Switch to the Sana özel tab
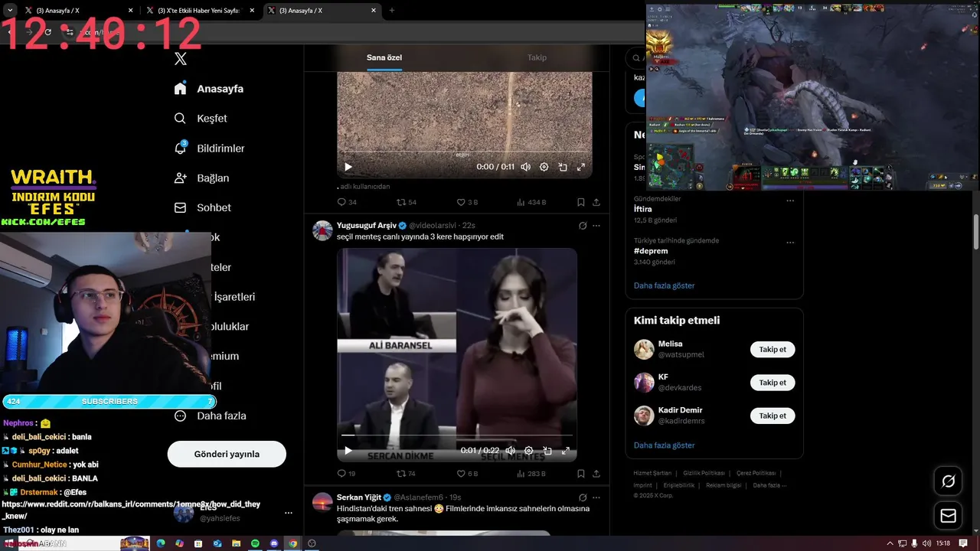This screenshot has width=980, height=551. (x=384, y=57)
